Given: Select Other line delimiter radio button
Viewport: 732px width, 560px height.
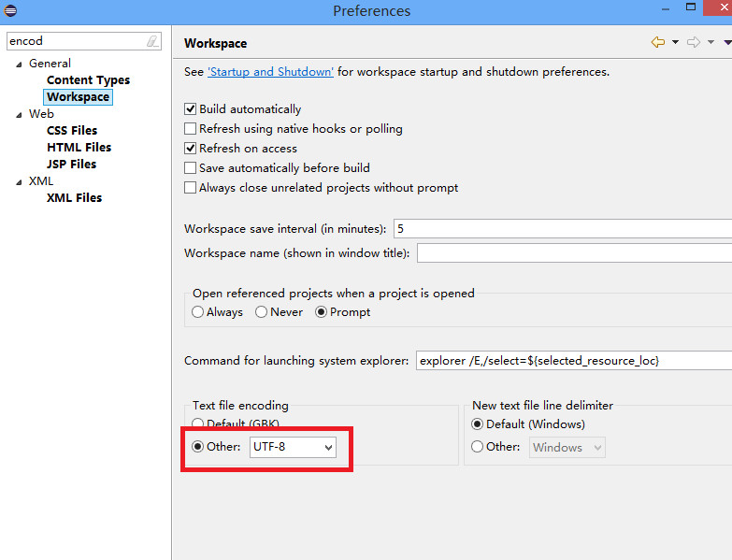Looking at the screenshot, I should point(477,447).
